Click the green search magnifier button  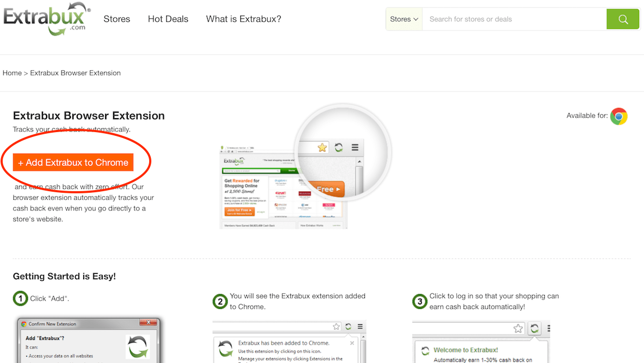click(623, 19)
